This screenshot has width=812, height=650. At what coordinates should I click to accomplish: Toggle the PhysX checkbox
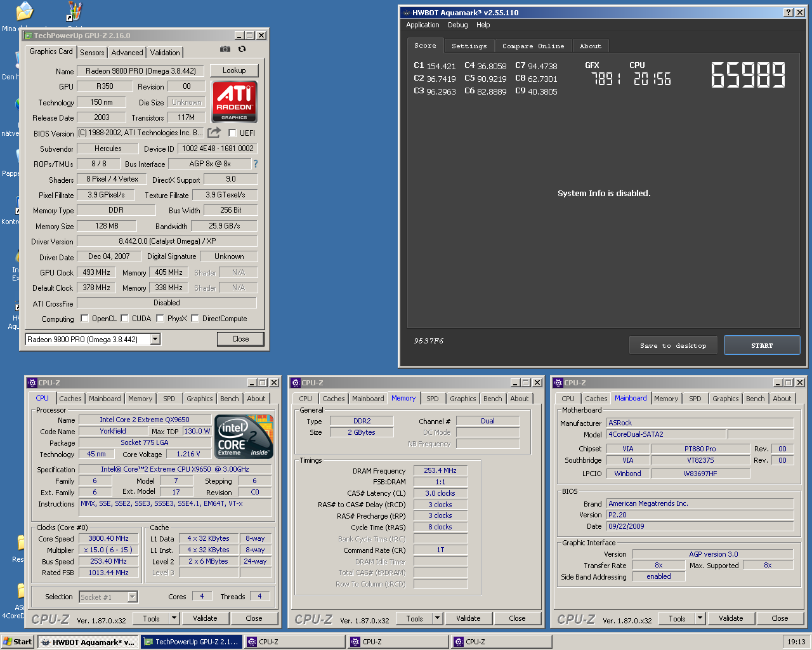[x=160, y=319]
